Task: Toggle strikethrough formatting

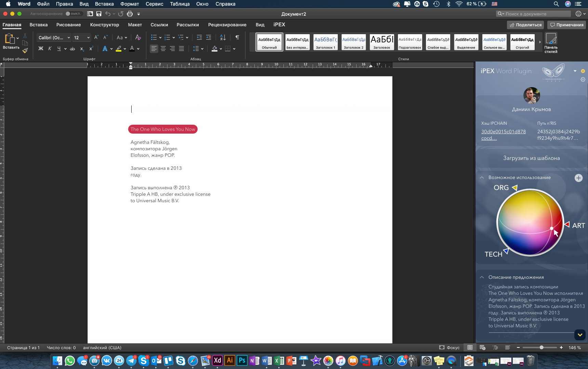Action: coord(72,49)
